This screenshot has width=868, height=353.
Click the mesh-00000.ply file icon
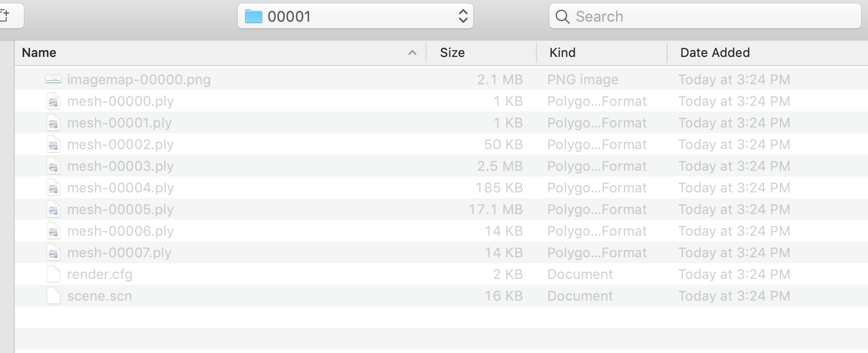pyautogui.click(x=53, y=101)
